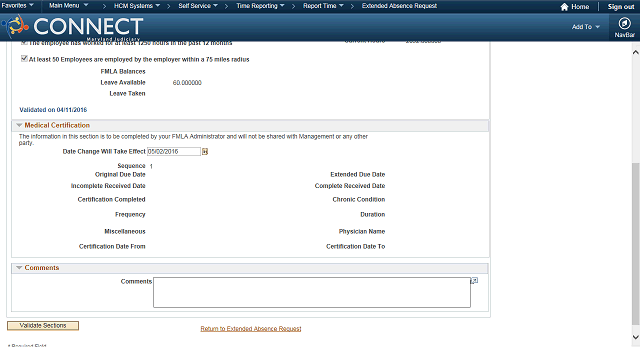Click the Home house icon

click(x=564, y=7)
